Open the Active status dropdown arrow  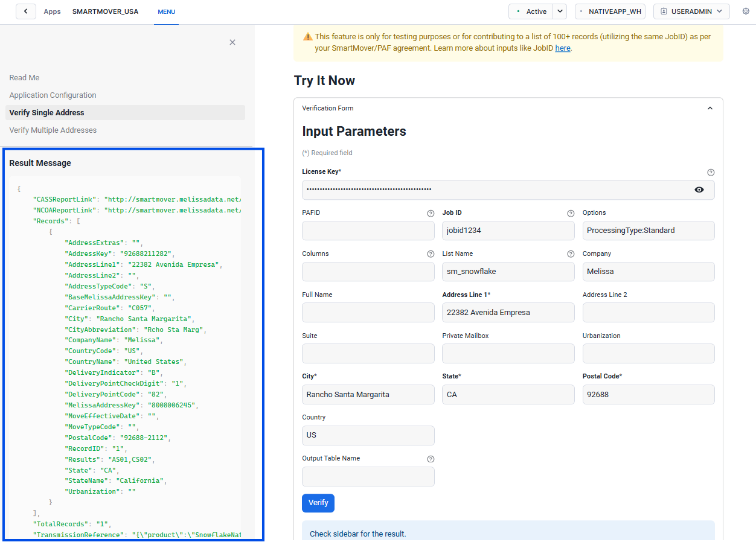[560, 11]
